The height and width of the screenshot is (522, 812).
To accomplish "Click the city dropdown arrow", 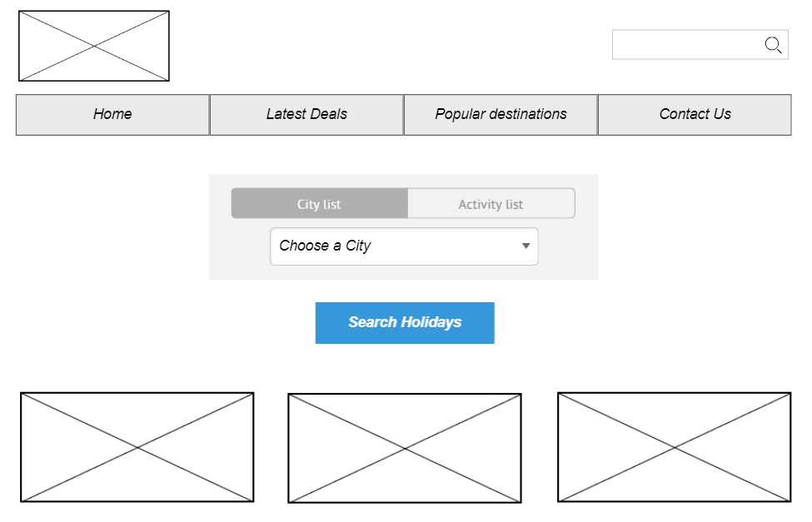I will coord(526,246).
